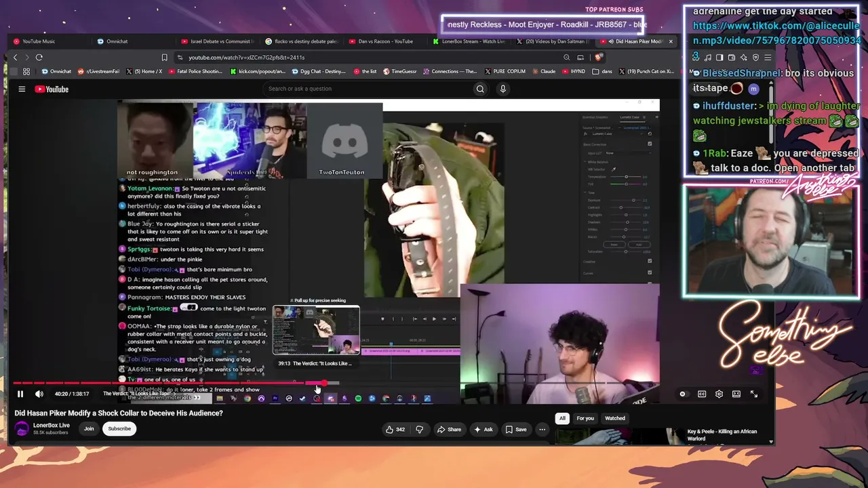This screenshot has height=488, width=868.
Task: Click the LonerBox Live channel name
Action: click(52, 425)
